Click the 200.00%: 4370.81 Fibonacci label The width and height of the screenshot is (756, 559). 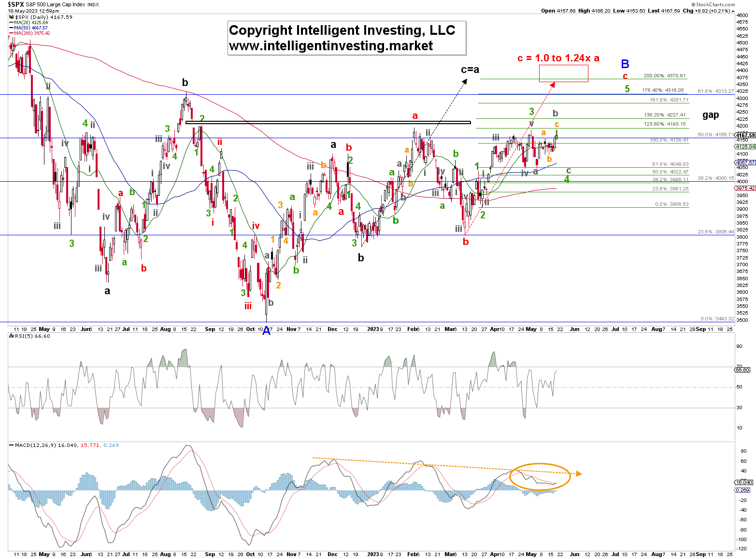pos(664,76)
